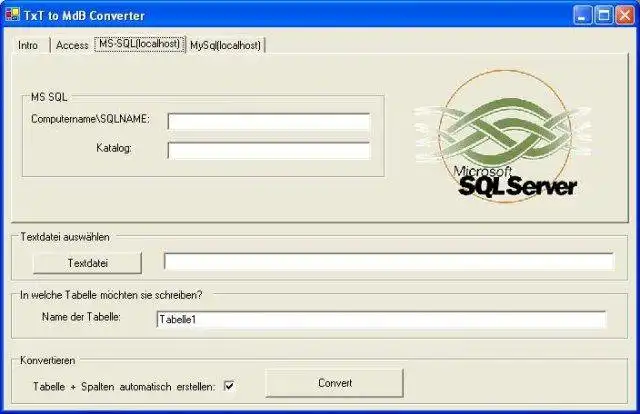Click the 'Textdatei auswählen' group title

coord(65,237)
